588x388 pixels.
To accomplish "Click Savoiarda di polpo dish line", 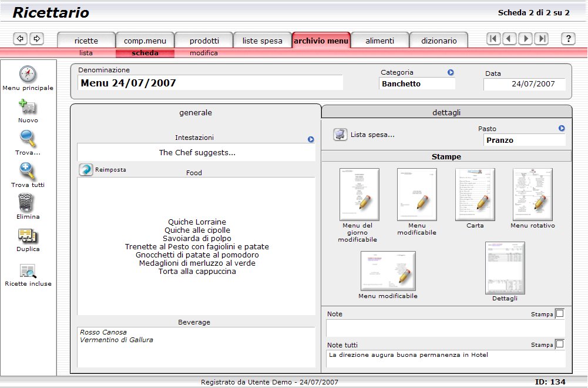I will pos(197,238).
